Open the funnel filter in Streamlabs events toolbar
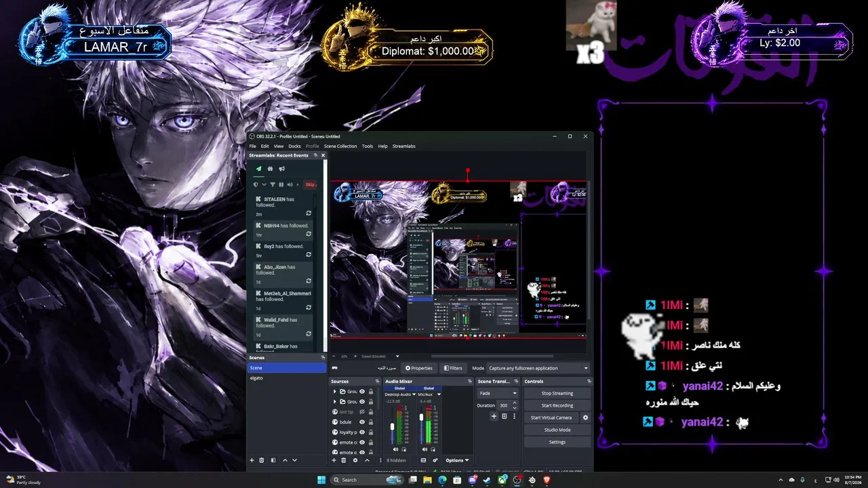Viewport: 868px width, 488px height. 273,184
